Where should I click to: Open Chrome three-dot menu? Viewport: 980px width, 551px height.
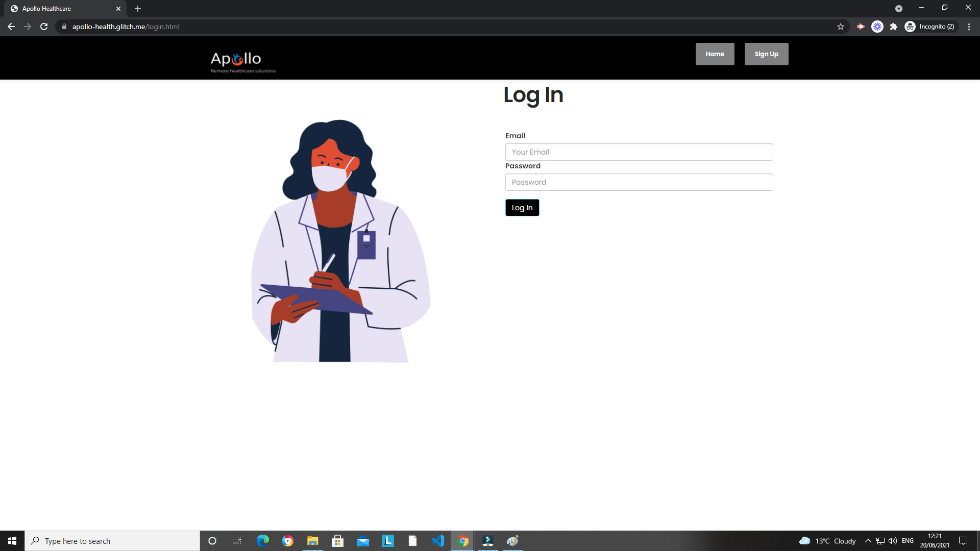[x=969, y=27]
